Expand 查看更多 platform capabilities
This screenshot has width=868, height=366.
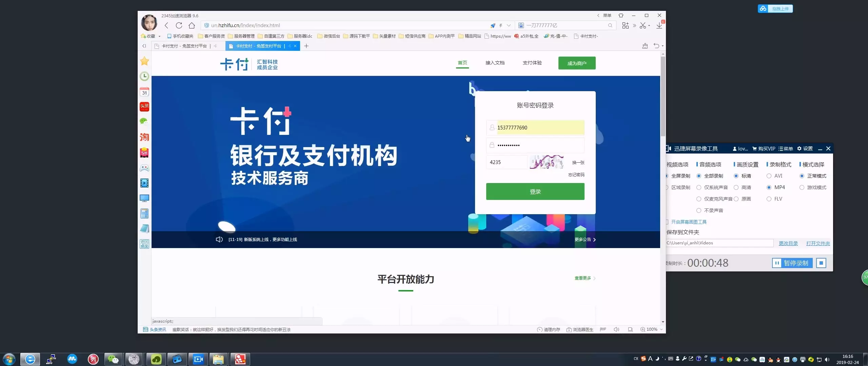[585, 278]
